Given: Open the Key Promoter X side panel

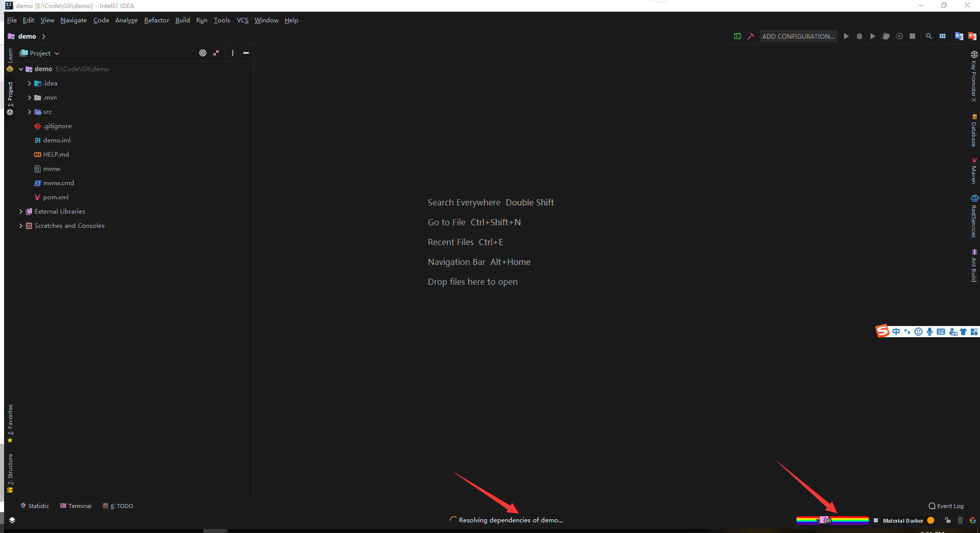Looking at the screenshot, I should (974, 76).
